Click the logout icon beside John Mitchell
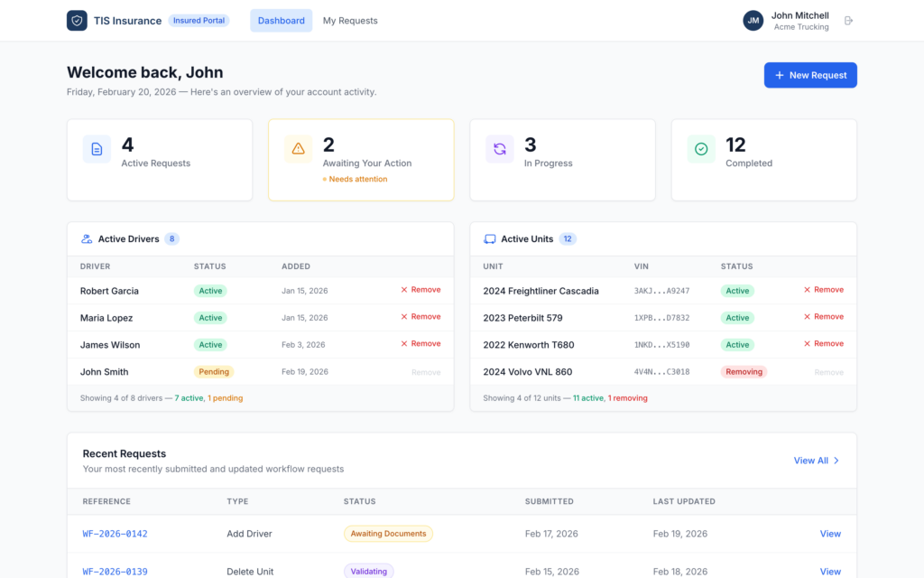 click(x=848, y=21)
